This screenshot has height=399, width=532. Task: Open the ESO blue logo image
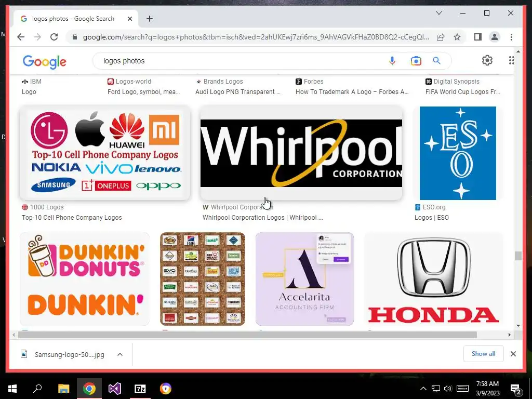[x=458, y=153]
